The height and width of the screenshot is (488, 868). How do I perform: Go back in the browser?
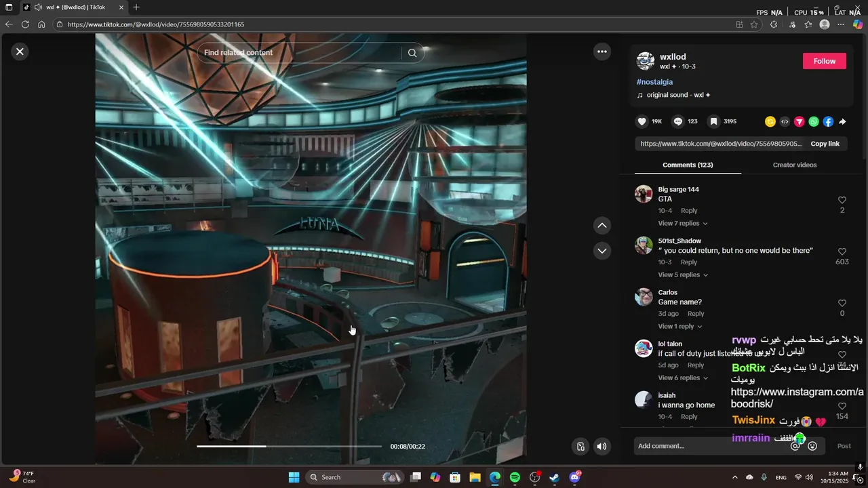pos(9,24)
